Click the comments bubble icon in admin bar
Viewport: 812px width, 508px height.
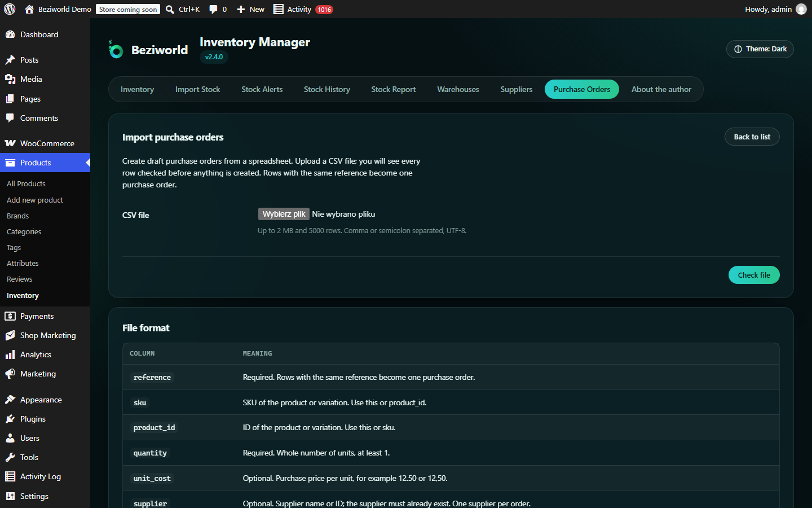213,9
